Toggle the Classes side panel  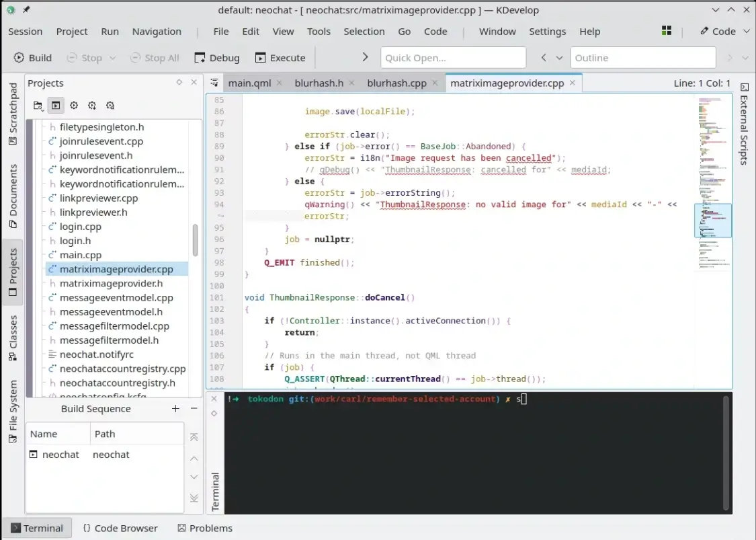point(13,338)
